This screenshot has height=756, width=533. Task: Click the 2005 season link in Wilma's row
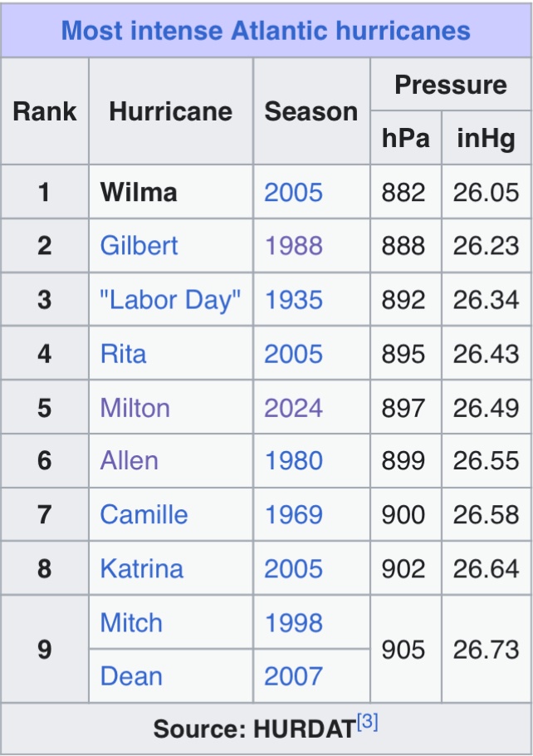click(x=293, y=193)
